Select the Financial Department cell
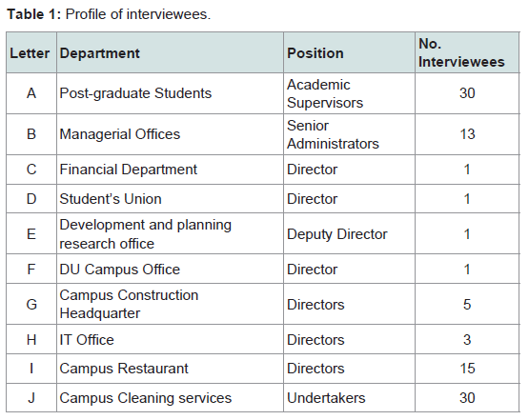The image size is (529, 420). [x=170, y=170]
